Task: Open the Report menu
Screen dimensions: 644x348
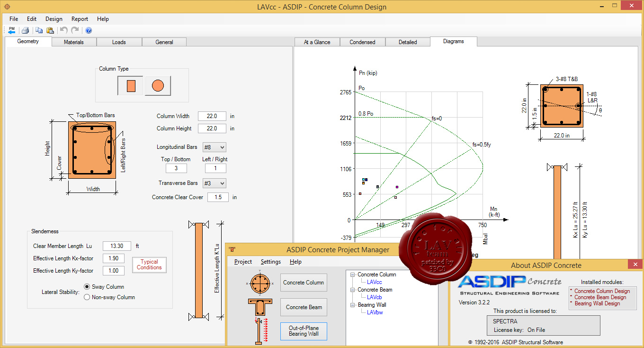Action: tap(80, 19)
